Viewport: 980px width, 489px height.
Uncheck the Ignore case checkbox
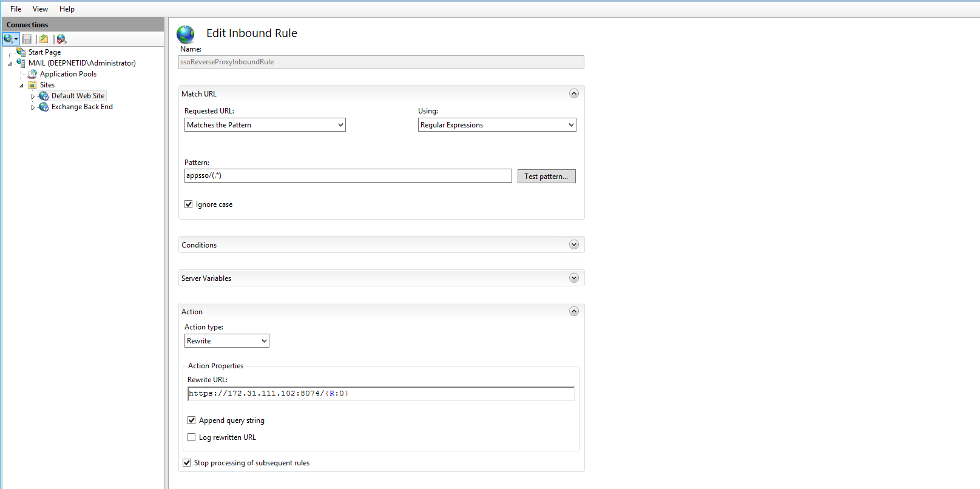[189, 204]
